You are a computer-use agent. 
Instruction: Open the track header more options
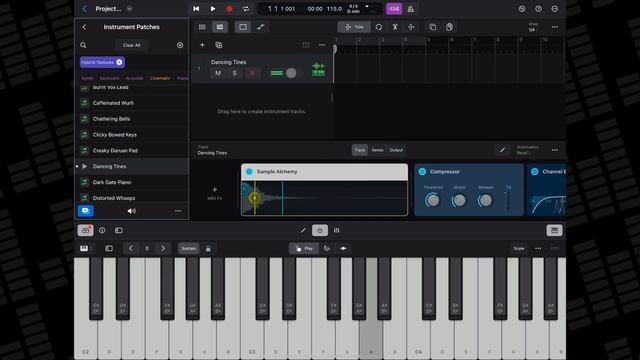point(322,45)
